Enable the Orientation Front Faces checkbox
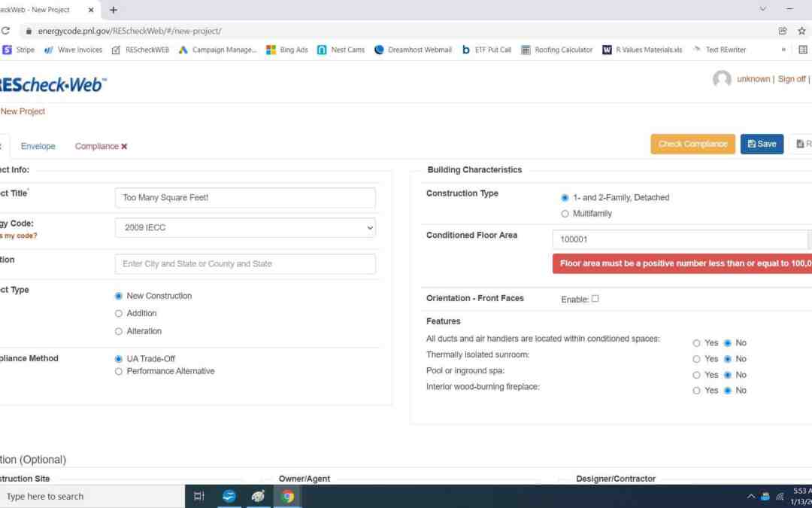812x508 pixels. [595, 299]
